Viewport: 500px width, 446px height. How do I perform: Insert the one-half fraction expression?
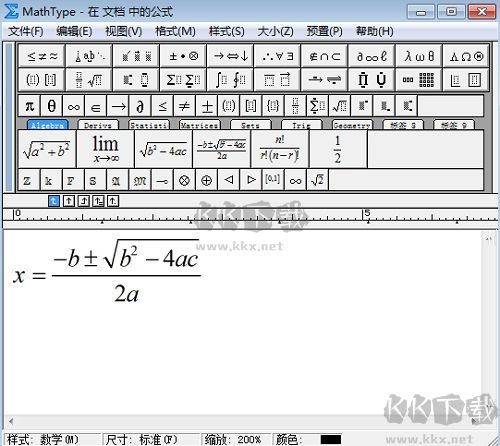point(338,149)
